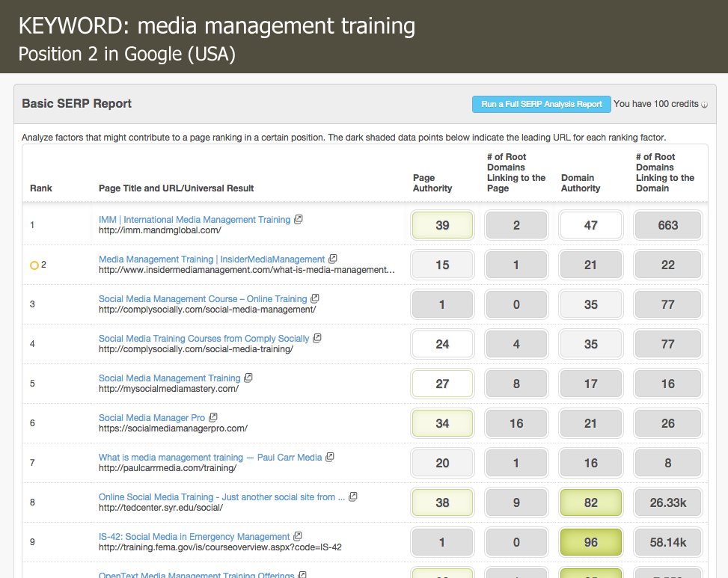Select root domains value 663 for IMM
This screenshot has height=578, width=728.
click(667, 226)
